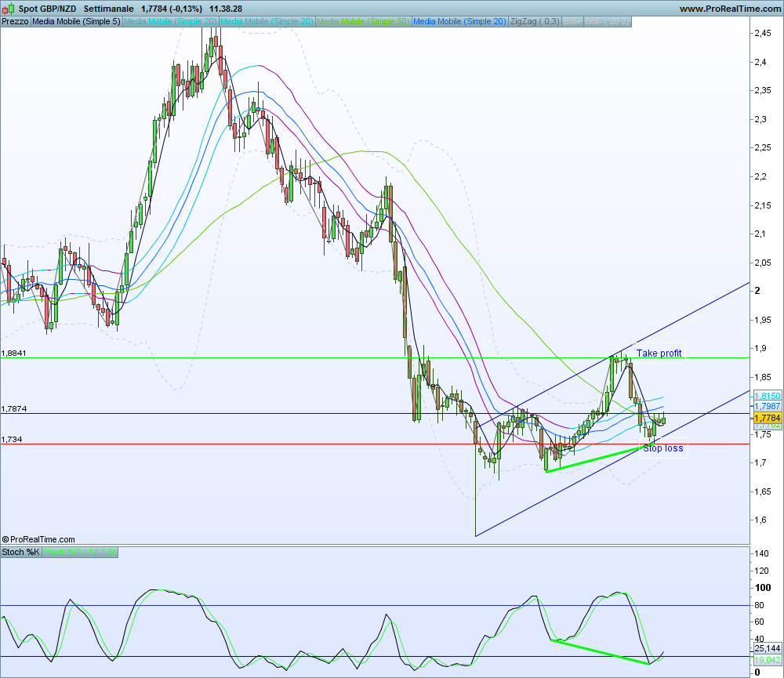Select the Take profit text label
Screen dimensions: 784x678
[x=659, y=353]
